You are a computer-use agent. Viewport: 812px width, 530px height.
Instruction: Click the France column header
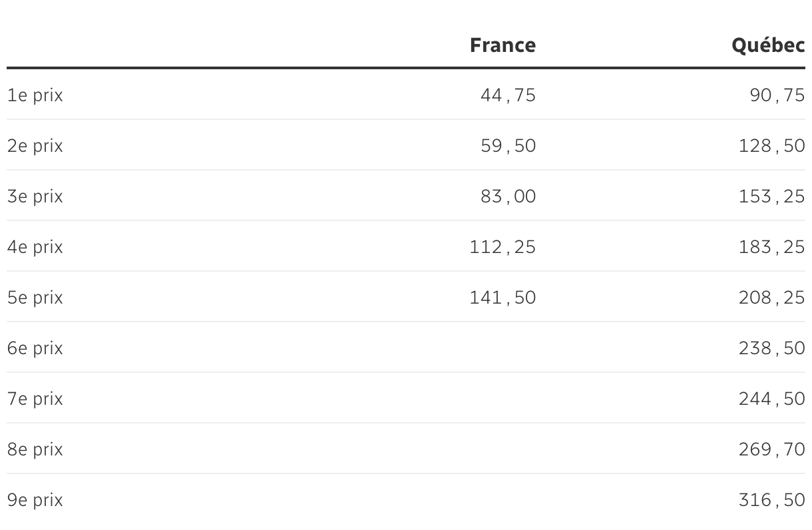pyautogui.click(x=503, y=45)
